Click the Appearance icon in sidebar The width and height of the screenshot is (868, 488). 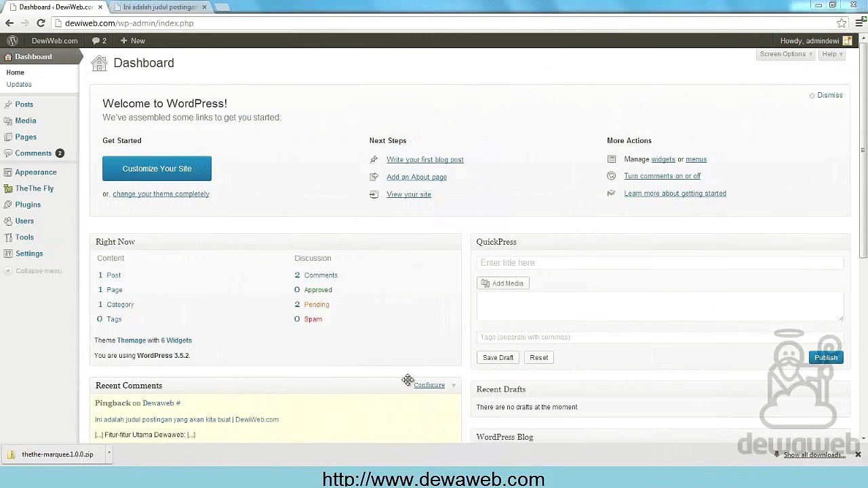click(x=8, y=172)
